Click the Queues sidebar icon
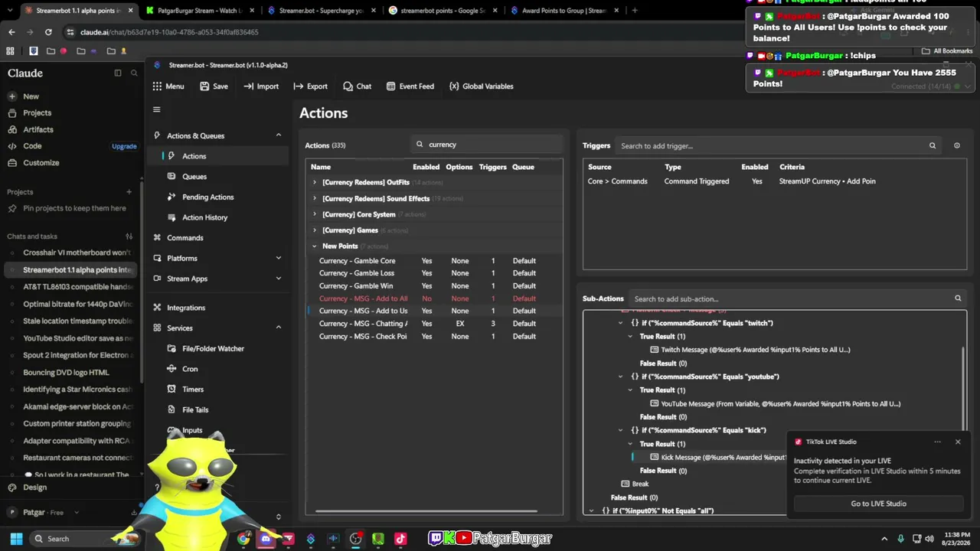This screenshot has width=980, height=551. coord(171,177)
